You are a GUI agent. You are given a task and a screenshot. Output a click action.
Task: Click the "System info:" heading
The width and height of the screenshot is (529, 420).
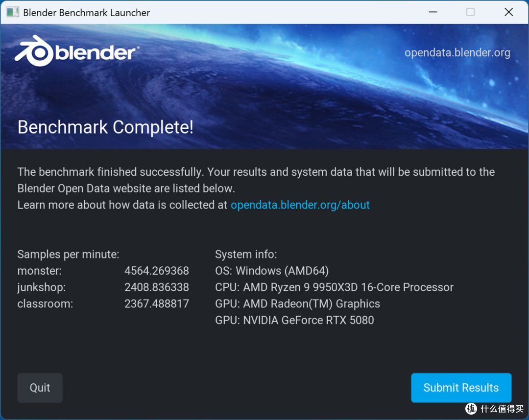click(x=246, y=254)
